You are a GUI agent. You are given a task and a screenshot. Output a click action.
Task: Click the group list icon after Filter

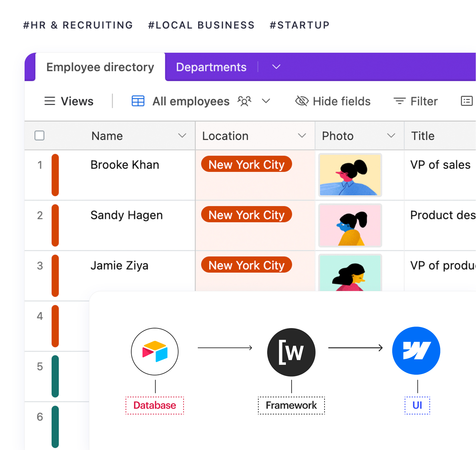pos(467,101)
